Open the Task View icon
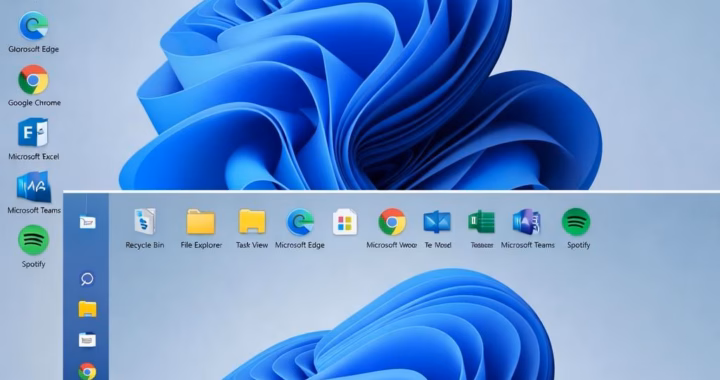Viewport: 720px width, 380px height. (252, 222)
